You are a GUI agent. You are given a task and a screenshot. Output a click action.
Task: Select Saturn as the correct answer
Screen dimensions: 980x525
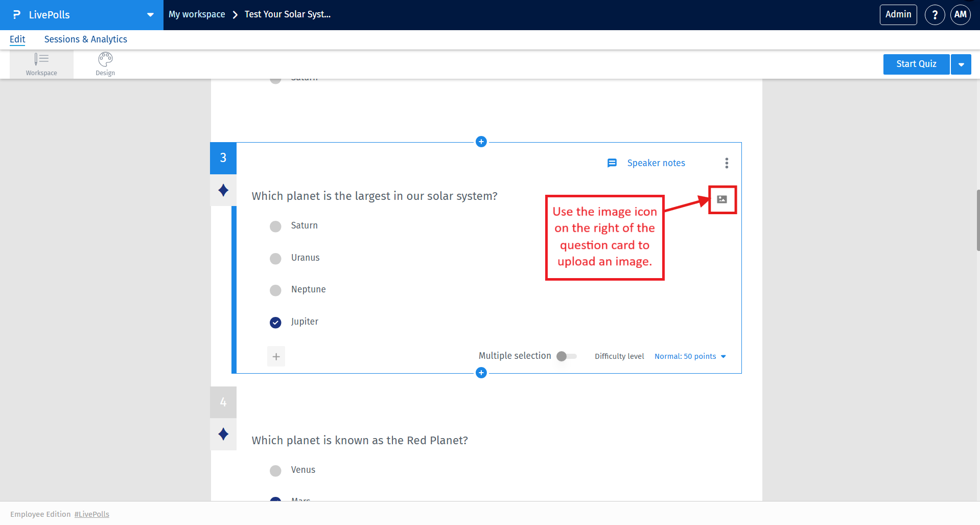pyautogui.click(x=275, y=226)
